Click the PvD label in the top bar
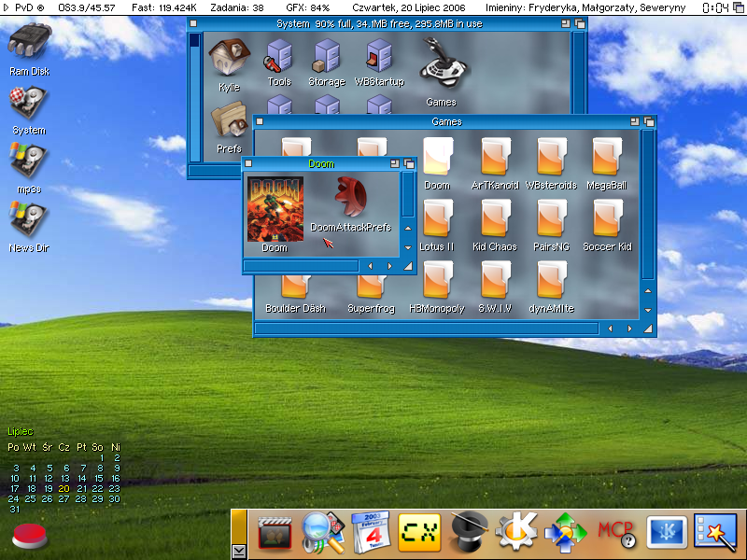The height and width of the screenshot is (560, 747). pos(24,7)
